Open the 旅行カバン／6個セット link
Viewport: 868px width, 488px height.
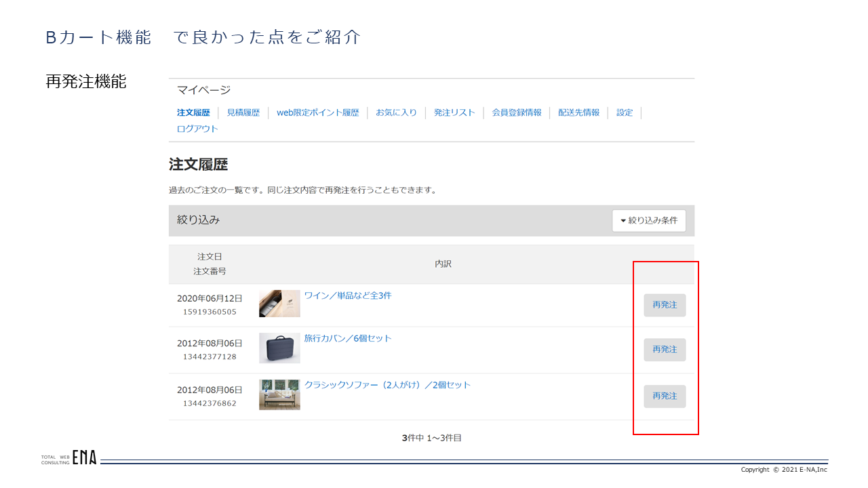(348, 338)
